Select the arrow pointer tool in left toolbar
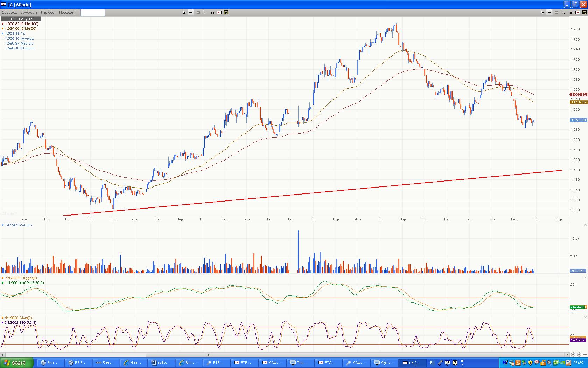 tap(184, 12)
